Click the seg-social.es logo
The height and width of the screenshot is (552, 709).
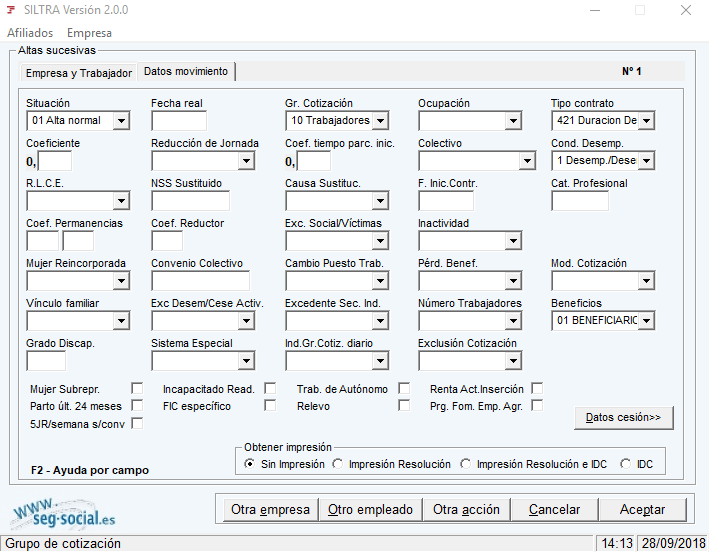(64, 513)
